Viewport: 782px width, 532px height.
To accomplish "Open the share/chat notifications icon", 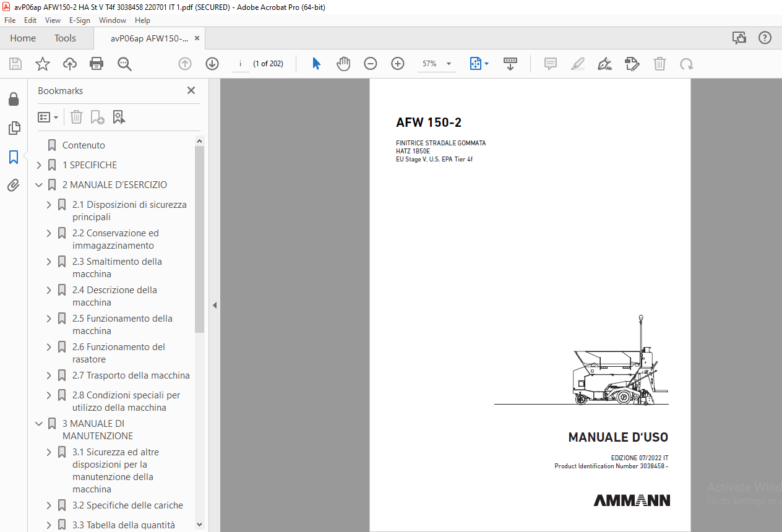I will (739, 38).
